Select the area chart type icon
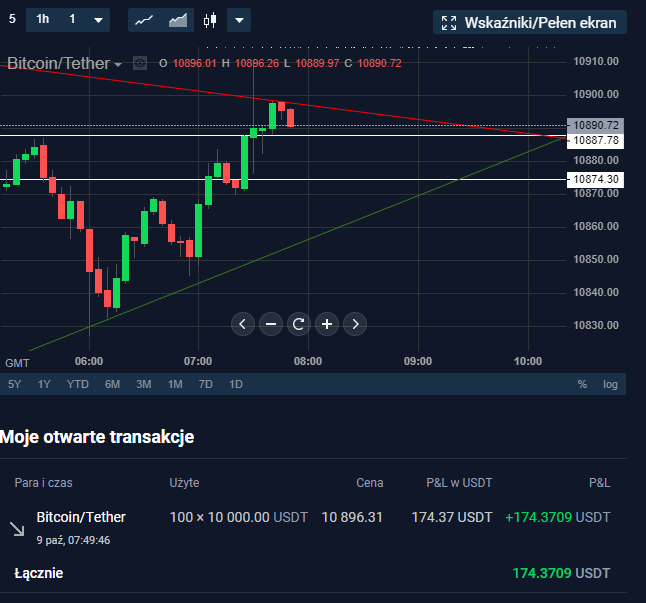This screenshot has height=603, width=646. pos(178,20)
